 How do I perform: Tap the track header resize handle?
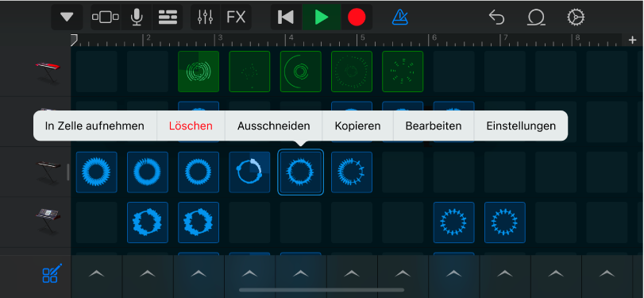click(x=68, y=172)
